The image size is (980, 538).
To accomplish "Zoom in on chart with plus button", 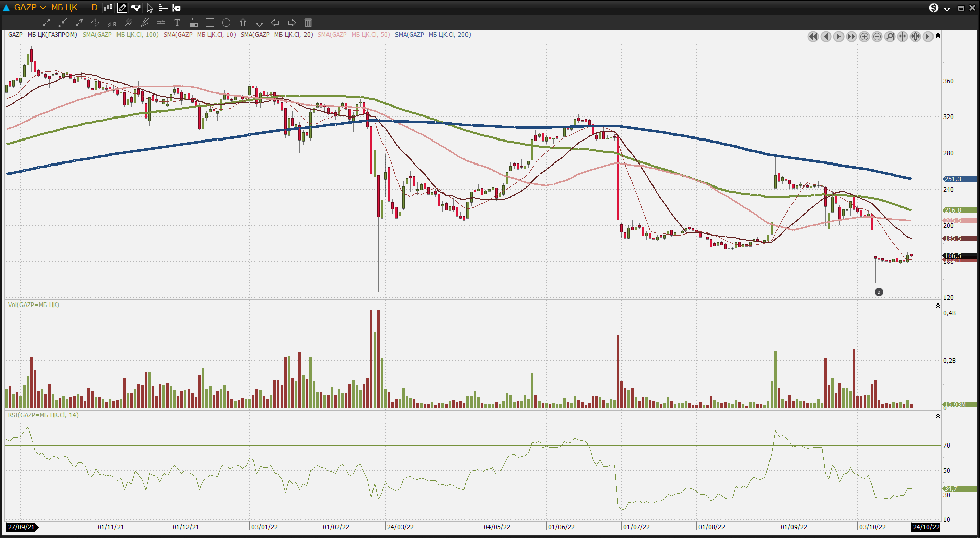I will (x=864, y=36).
